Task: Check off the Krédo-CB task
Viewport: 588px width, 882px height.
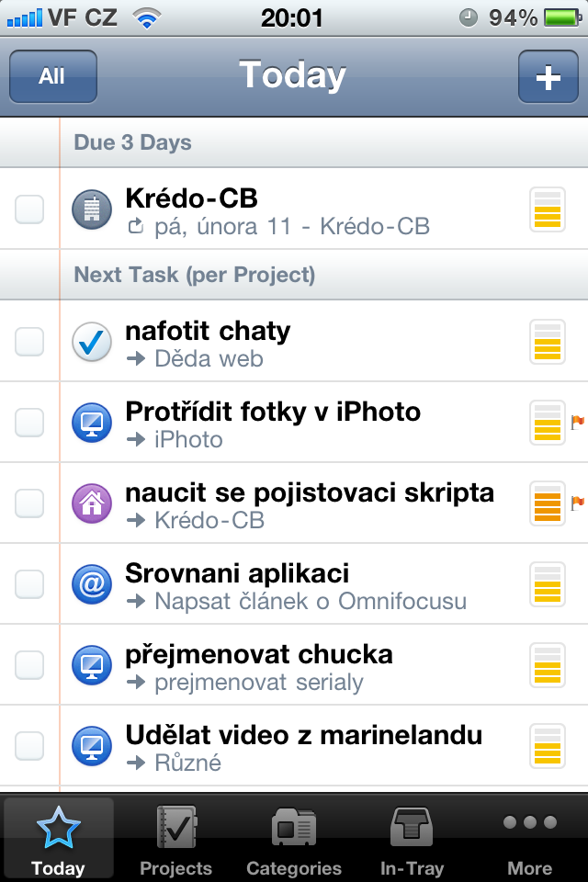Action: click(x=28, y=209)
